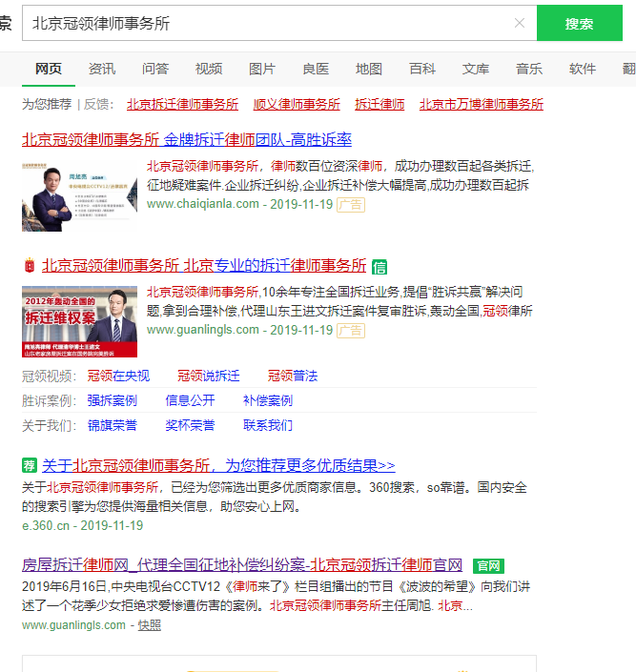The width and height of the screenshot is (636, 672).
Task: Go to the 音乐 tab
Action: 529,69
